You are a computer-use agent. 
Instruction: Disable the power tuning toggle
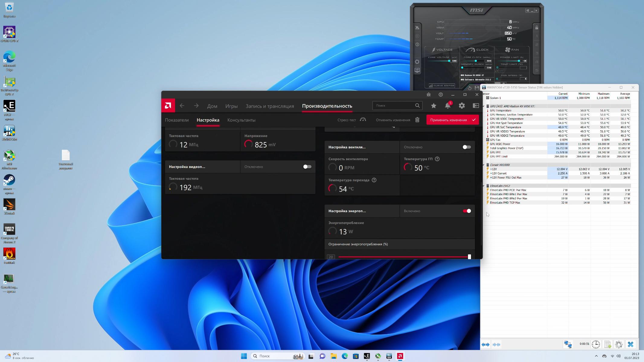(x=466, y=211)
